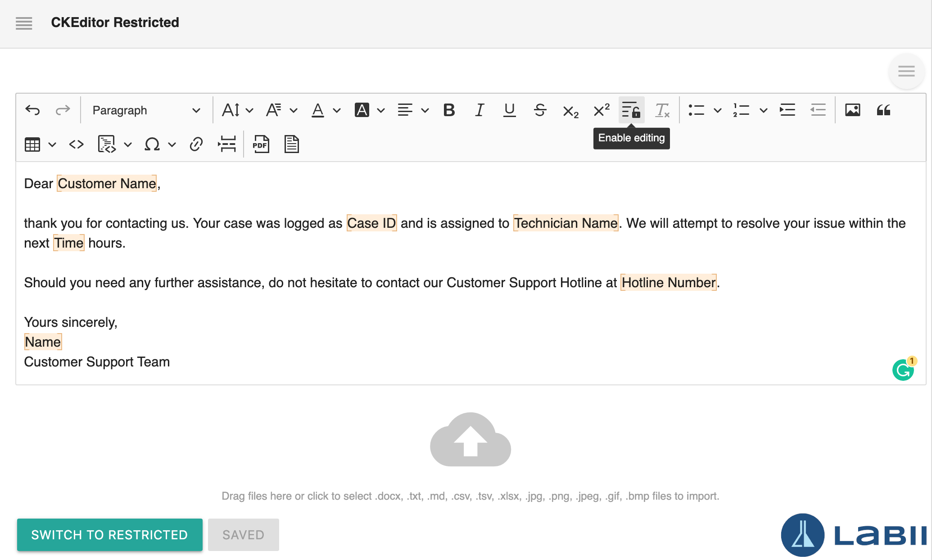The height and width of the screenshot is (560, 932).
Task: Toggle the Enable editing button
Action: click(631, 110)
